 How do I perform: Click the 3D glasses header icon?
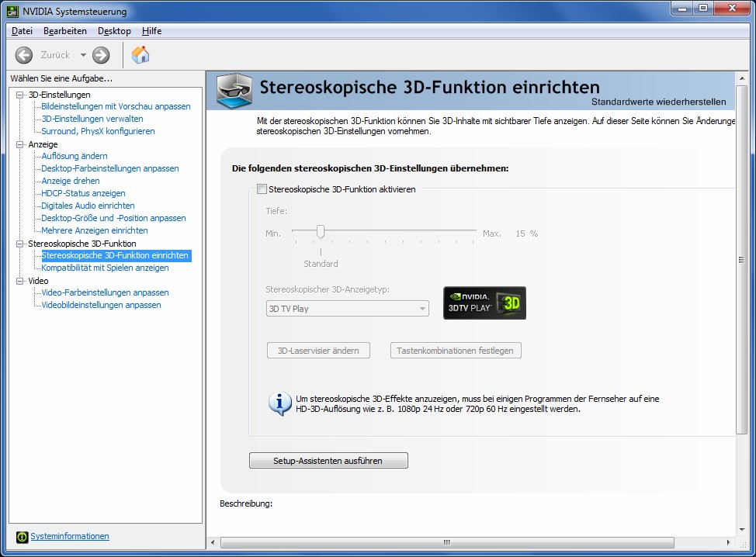[x=234, y=90]
